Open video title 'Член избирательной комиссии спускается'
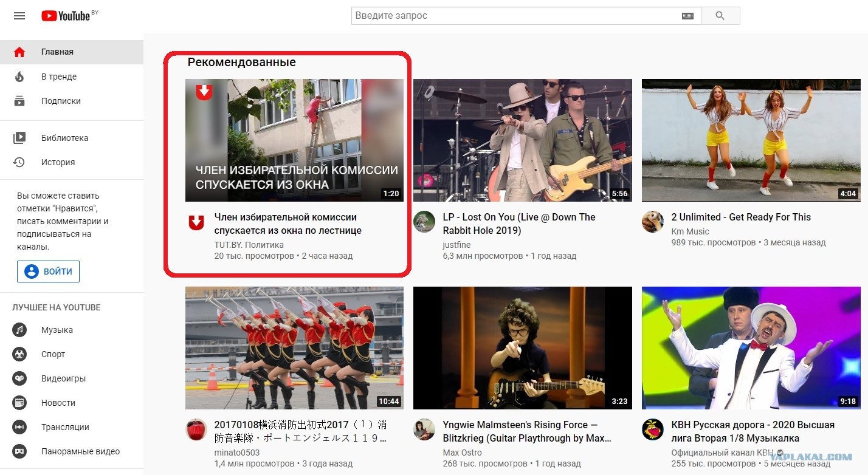 (x=288, y=224)
